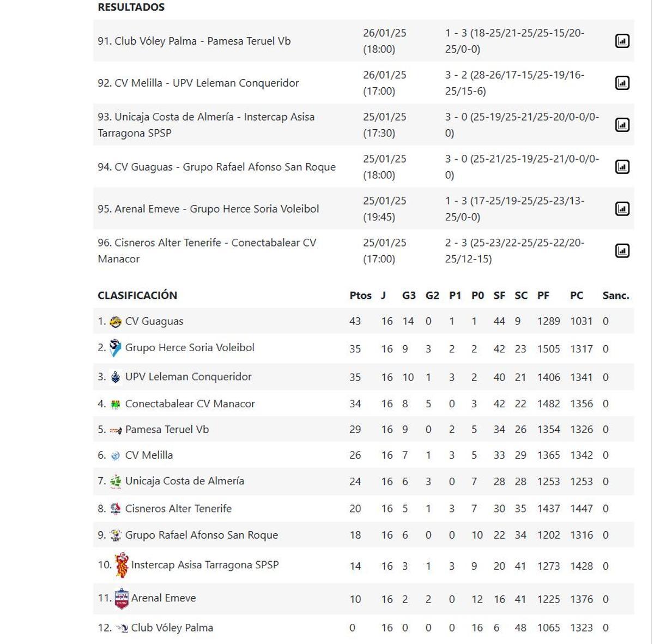Select the Instercap Asisa Tarragona SPSP logo
Viewport: 654px width, 644px height.
[121, 565]
